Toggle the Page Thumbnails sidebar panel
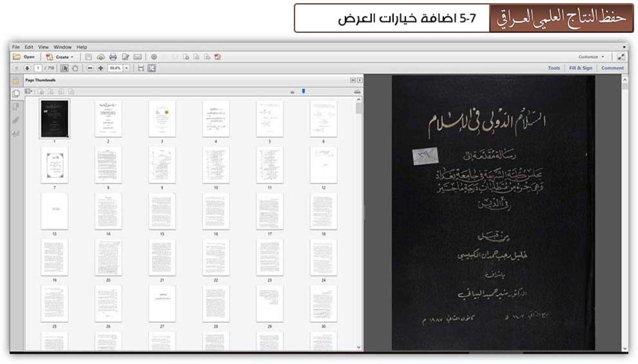The image size is (638, 364). coord(16,94)
